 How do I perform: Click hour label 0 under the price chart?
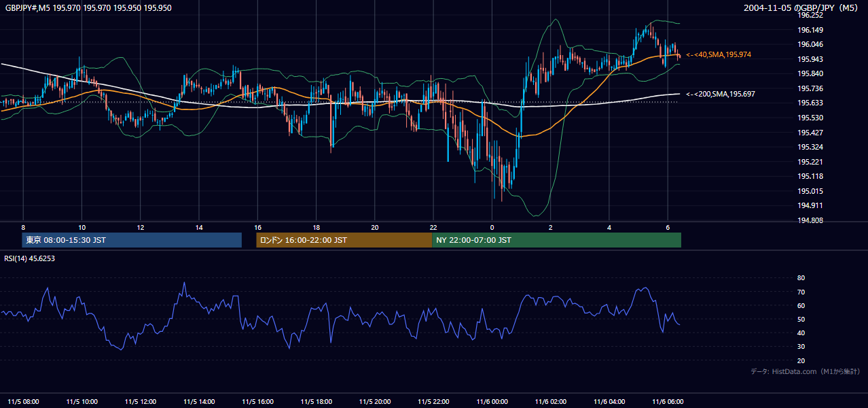(492, 226)
